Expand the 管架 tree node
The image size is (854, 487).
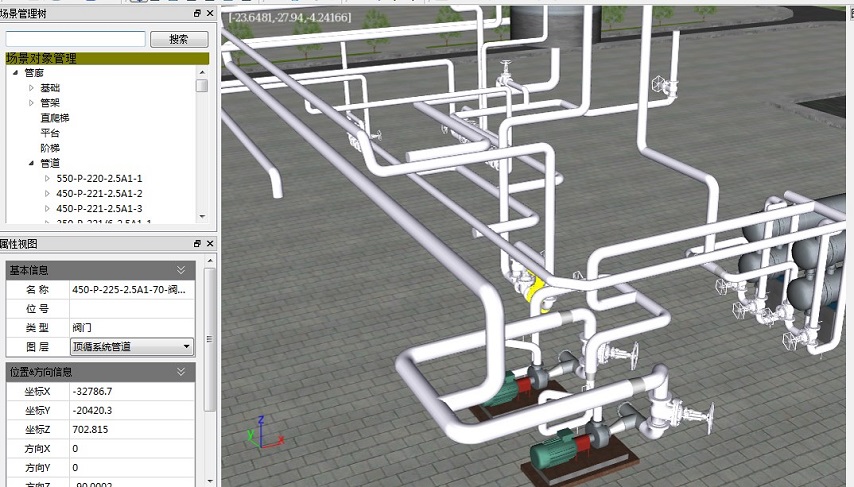coord(31,103)
